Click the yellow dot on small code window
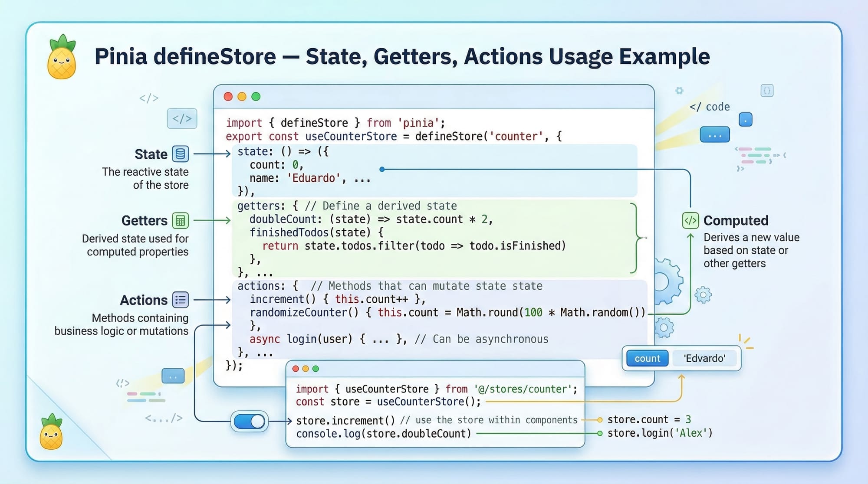Image resolution: width=868 pixels, height=484 pixels. point(306,369)
